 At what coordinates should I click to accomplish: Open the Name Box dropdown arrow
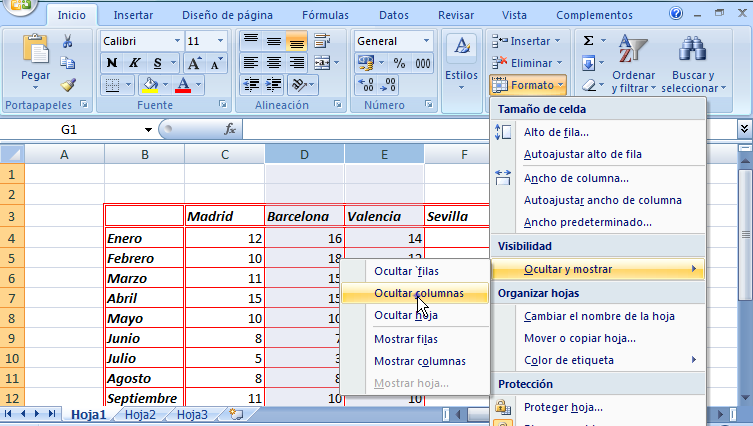pos(148,129)
